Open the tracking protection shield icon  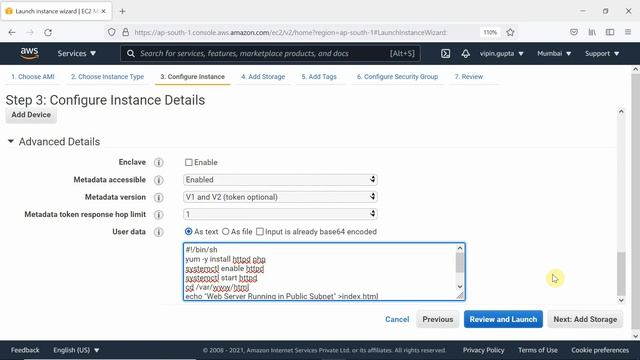point(111,32)
